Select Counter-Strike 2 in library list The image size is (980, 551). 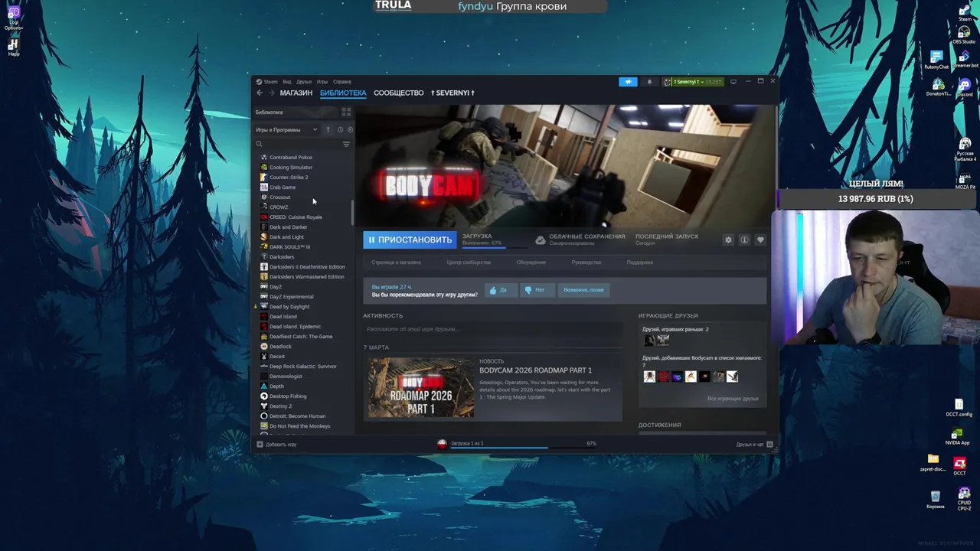click(289, 178)
